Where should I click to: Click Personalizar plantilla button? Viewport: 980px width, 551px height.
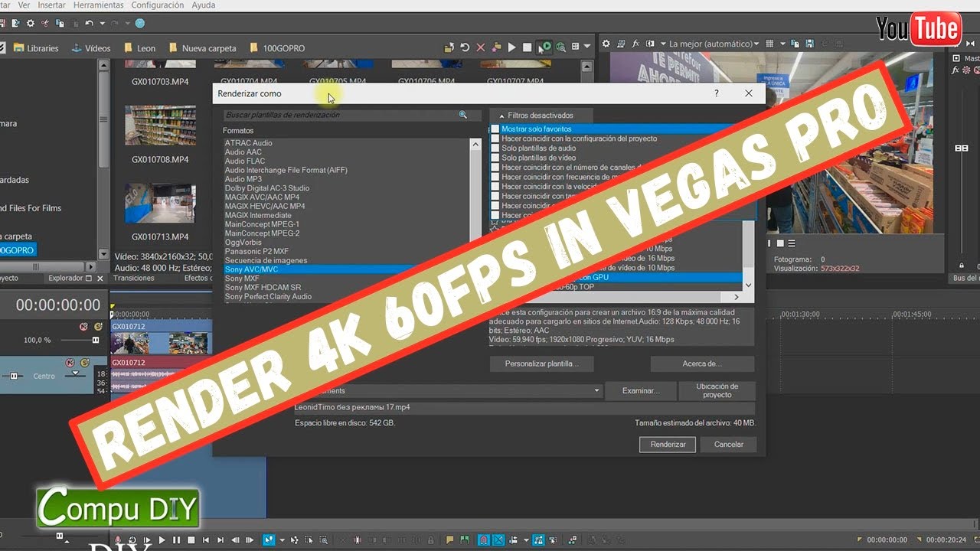[542, 364]
